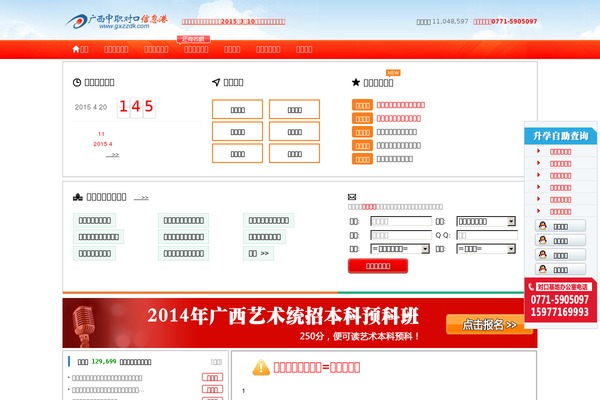Image resolution: width=600 pixels, height=400 pixels.
Task: Open the dropdown directly below the QQ input
Action: [x=486, y=249]
